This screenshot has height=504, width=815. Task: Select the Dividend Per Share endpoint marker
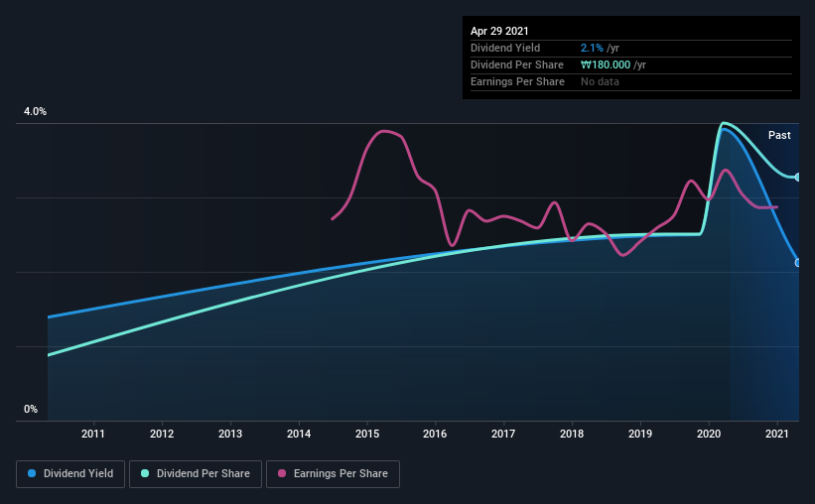point(798,178)
